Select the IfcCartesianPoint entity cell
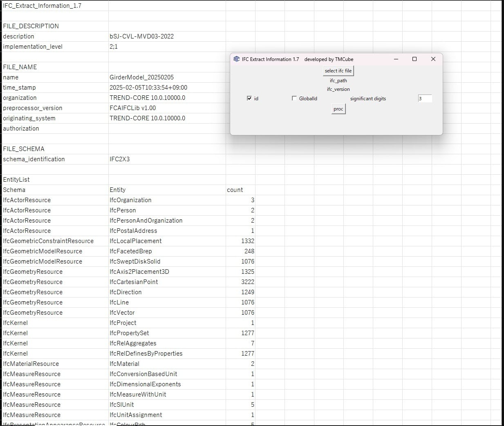This screenshot has height=426, width=504. pyautogui.click(x=134, y=282)
